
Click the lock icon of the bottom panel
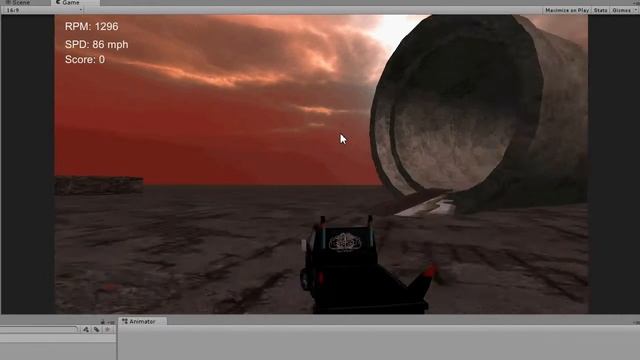pos(103,322)
